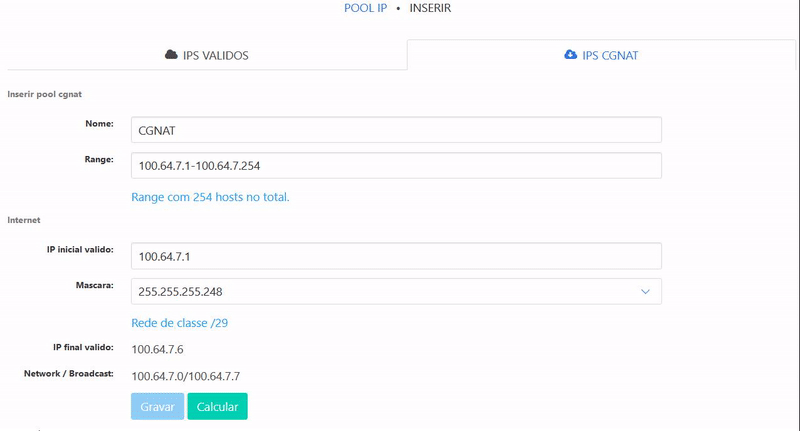Click into the Range input field
The width and height of the screenshot is (800, 431).
point(397,165)
